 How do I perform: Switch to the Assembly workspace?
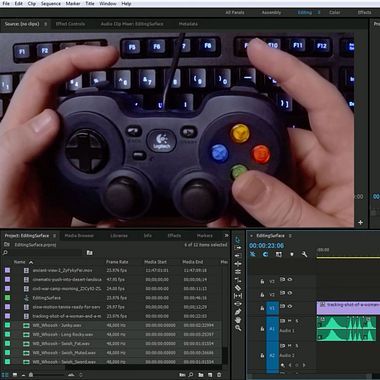271,12
